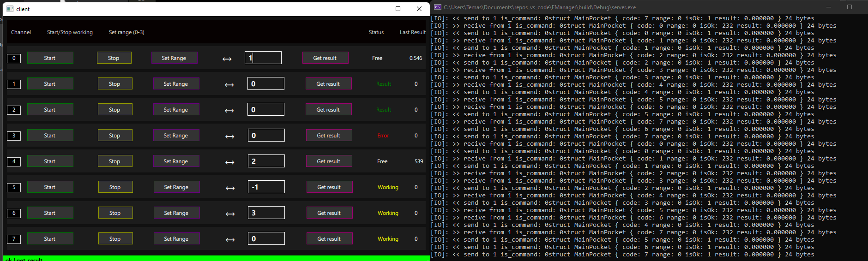Get result for channel 6

[x=329, y=213]
